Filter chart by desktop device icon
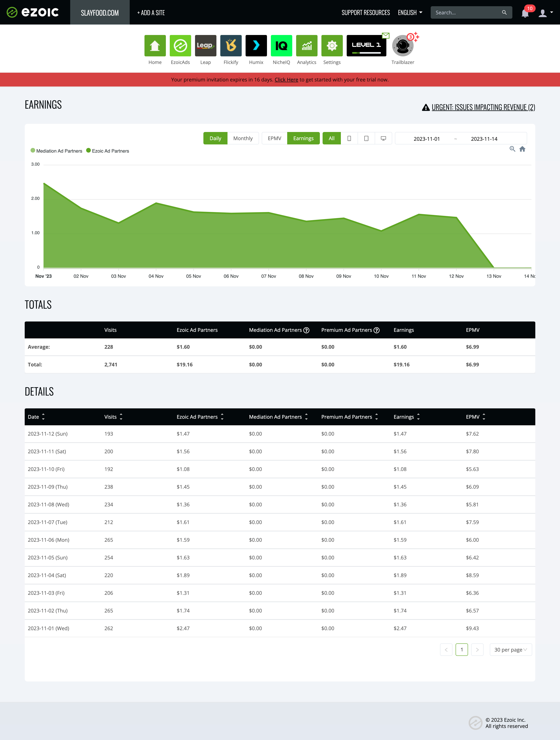 (x=383, y=138)
